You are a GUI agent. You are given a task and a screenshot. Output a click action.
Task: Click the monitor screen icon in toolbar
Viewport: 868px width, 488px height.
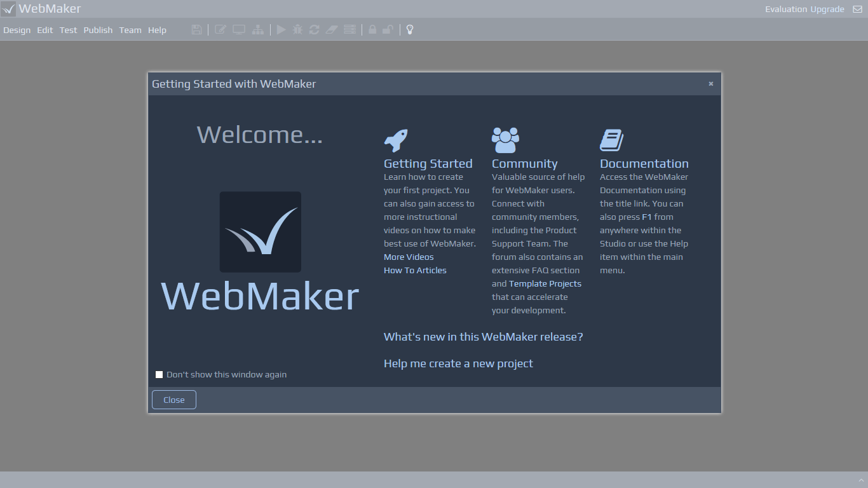click(239, 29)
